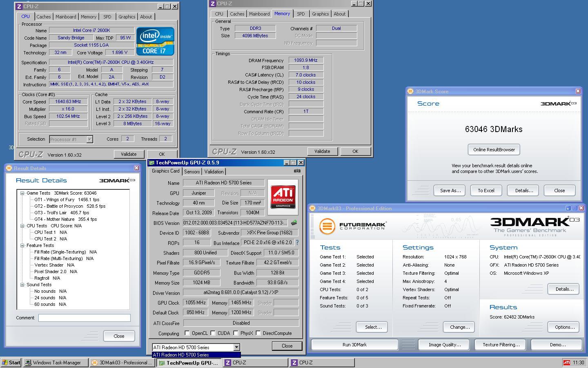The width and height of the screenshot is (588, 368).
Task: Click the DRAM Frequency value 1093.9 MHz
Action: [x=306, y=60]
